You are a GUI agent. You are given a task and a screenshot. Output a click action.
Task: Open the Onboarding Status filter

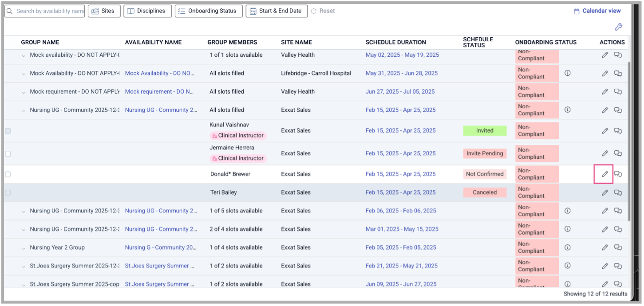tap(209, 11)
